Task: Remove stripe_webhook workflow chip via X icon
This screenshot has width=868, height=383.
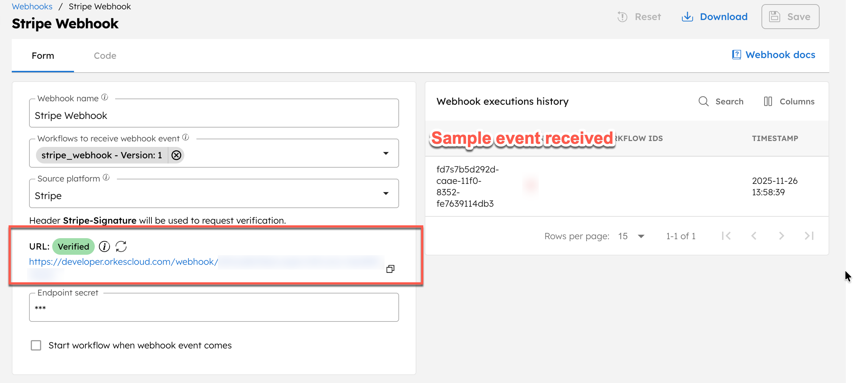Action: [176, 155]
